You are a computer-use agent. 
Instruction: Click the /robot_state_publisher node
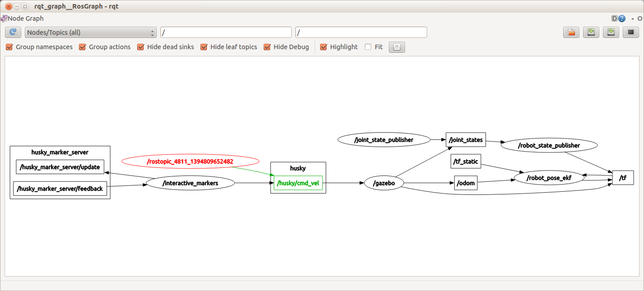[x=549, y=145]
